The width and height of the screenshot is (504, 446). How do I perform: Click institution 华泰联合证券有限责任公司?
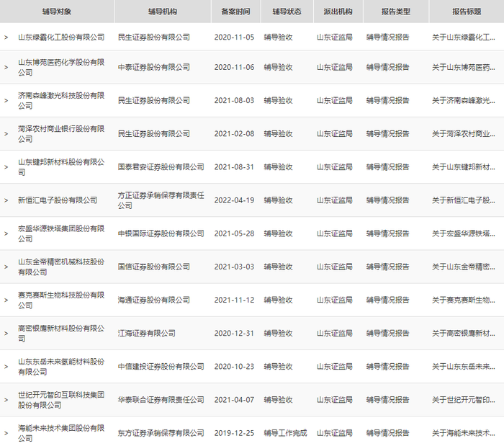pos(161,400)
